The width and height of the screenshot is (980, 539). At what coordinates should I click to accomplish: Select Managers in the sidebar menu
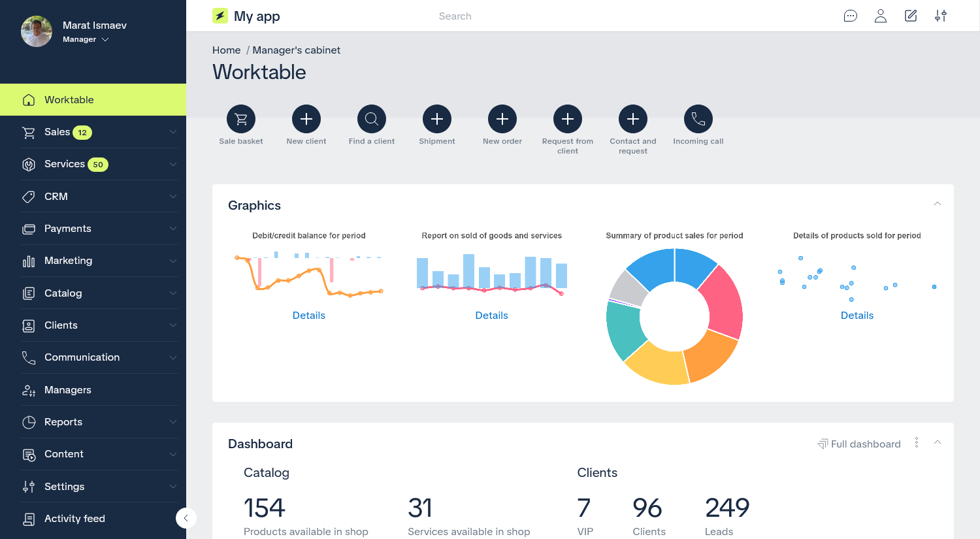click(68, 390)
